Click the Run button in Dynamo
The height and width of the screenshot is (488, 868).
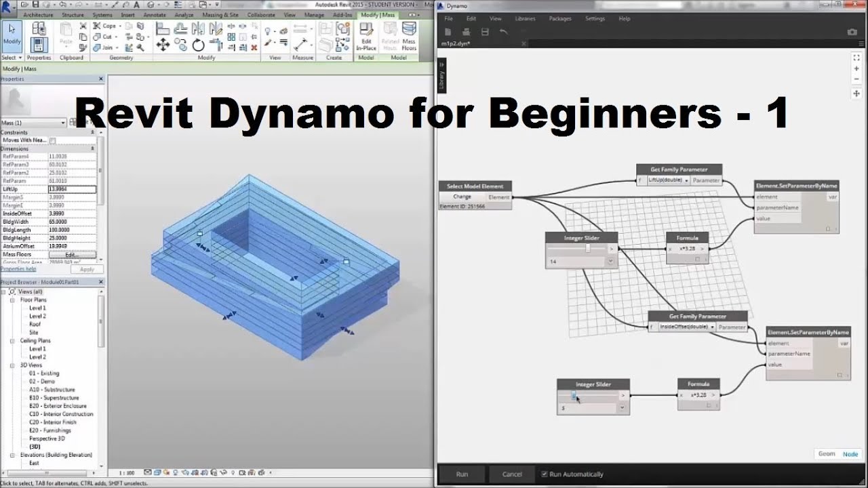[x=462, y=474]
